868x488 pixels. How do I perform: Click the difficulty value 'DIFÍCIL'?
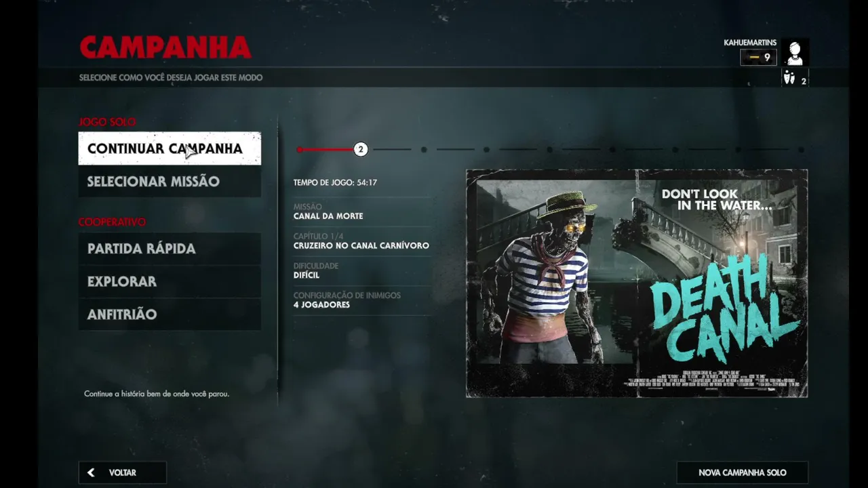(307, 275)
